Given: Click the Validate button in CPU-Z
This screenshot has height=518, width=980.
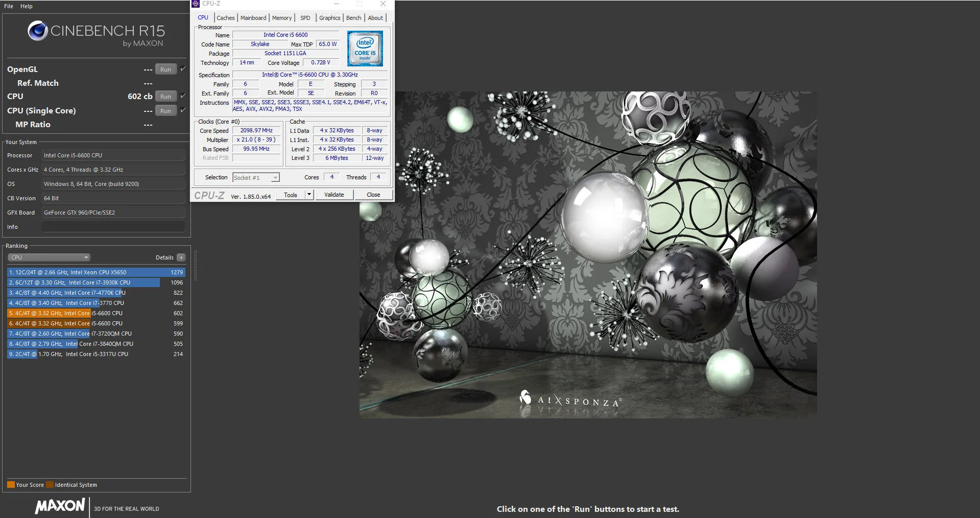Looking at the screenshot, I should (334, 195).
